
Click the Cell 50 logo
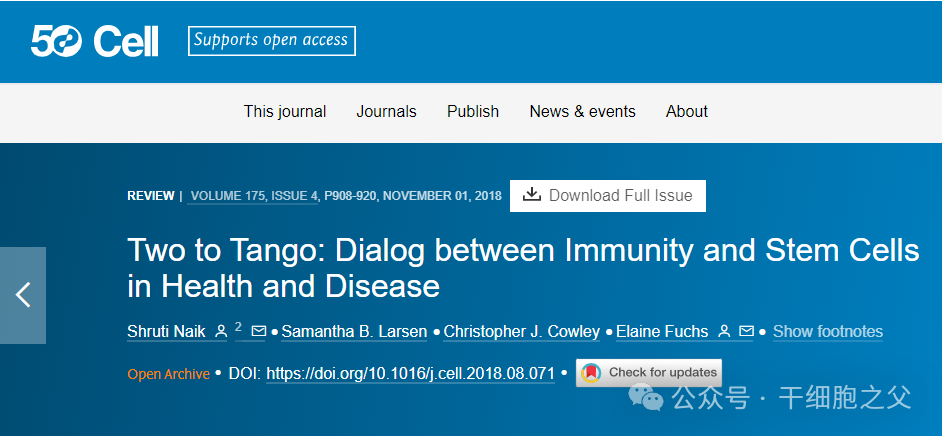pyautogui.click(x=95, y=41)
